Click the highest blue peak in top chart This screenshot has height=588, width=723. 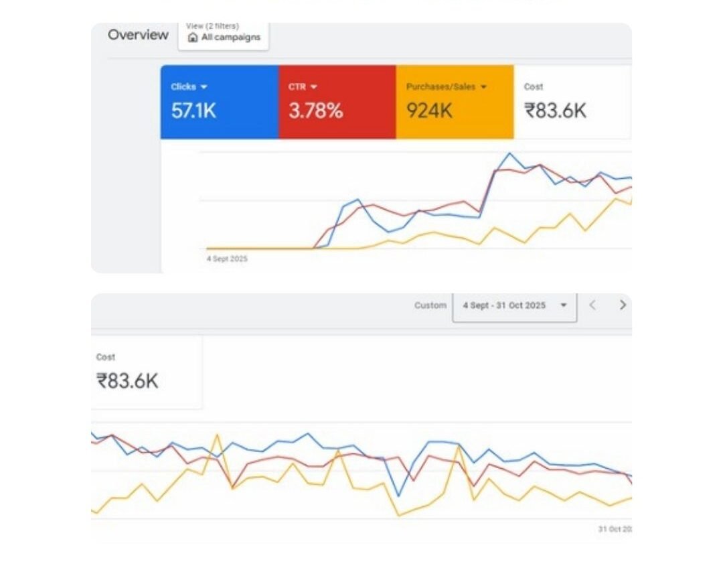pos(509,153)
